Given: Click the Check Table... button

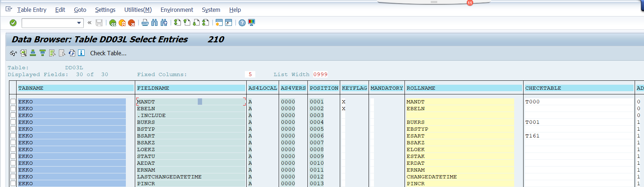Looking at the screenshot, I should (x=108, y=53).
